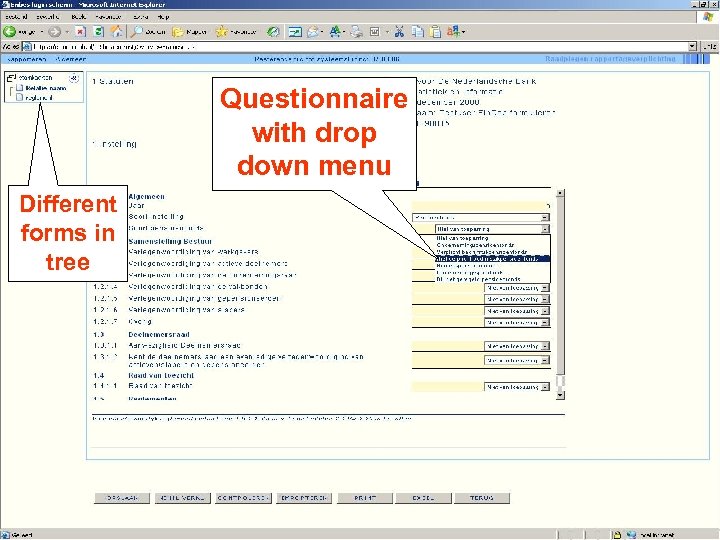Click the green round media/history icon

click(273, 32)
